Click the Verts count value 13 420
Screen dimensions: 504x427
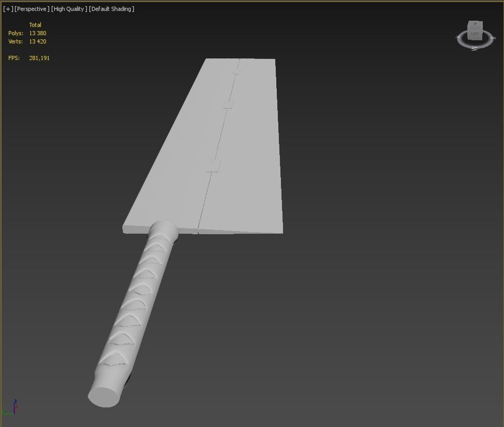point(38,41)
